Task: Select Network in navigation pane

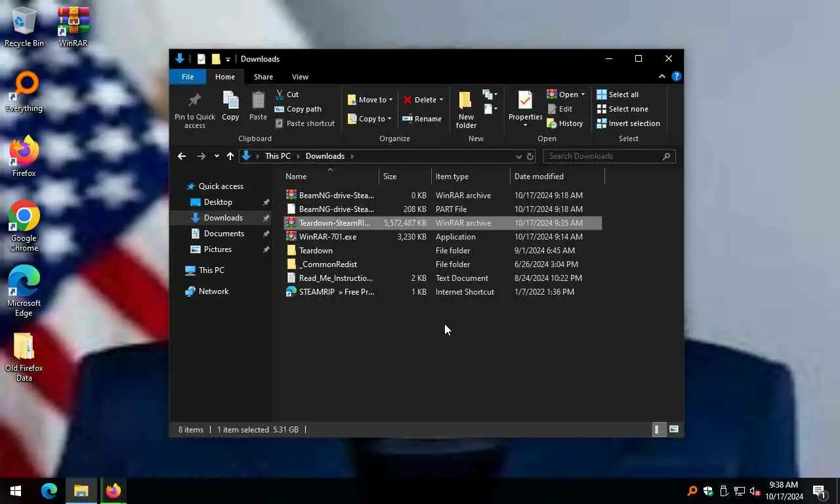Action: coord(213,291)
